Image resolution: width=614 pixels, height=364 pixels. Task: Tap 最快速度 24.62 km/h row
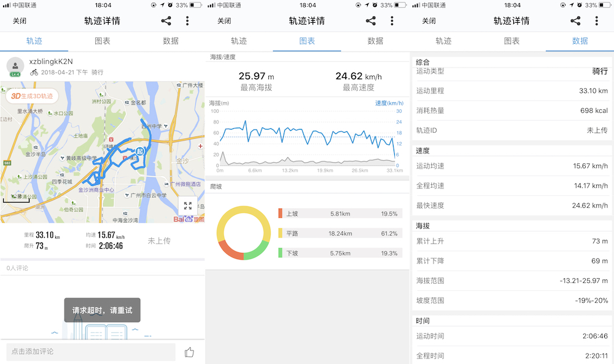[512, 206]
